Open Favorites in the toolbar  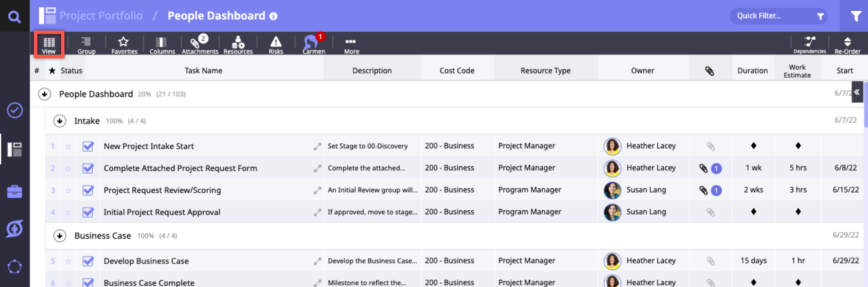124,45
